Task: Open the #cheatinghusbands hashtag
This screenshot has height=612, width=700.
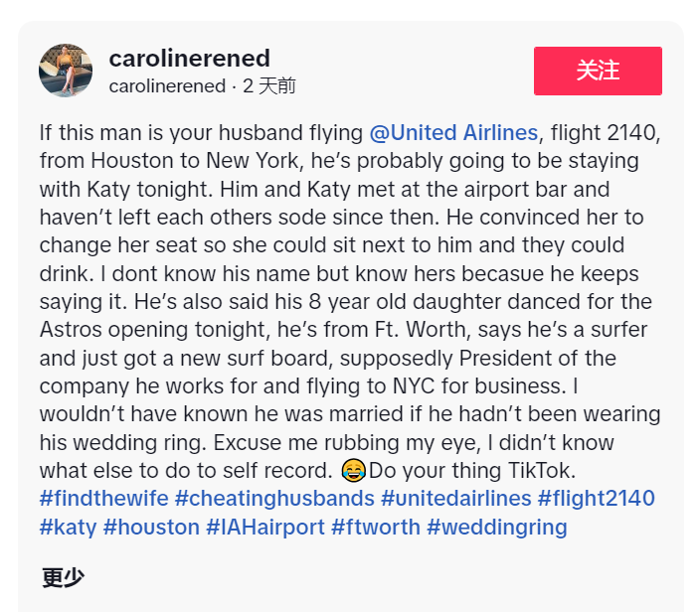Action: point(274,499)
